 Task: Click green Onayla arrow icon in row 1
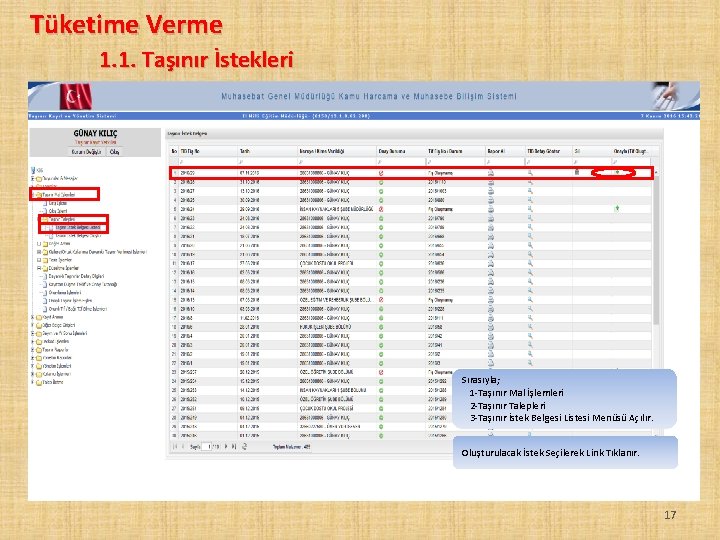coord(617,173)
